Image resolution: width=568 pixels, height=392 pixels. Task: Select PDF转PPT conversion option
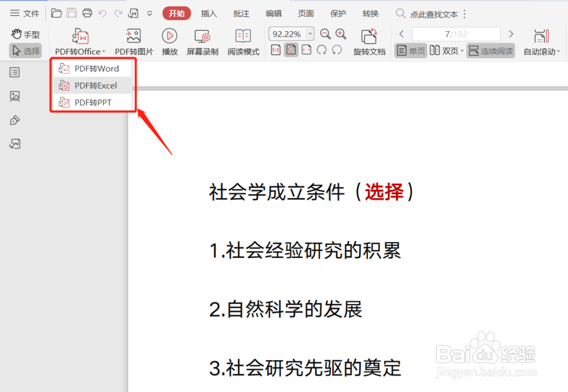(93, 102)
